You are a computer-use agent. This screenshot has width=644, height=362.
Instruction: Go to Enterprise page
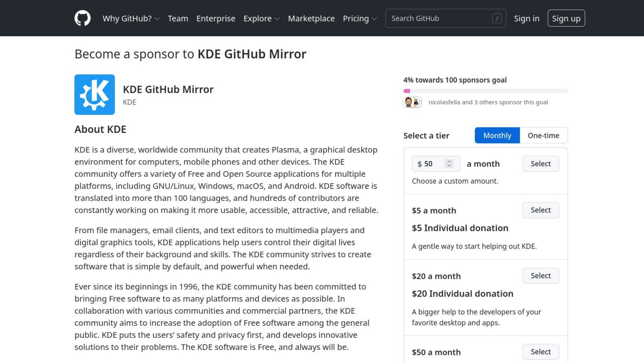[216, 19]
